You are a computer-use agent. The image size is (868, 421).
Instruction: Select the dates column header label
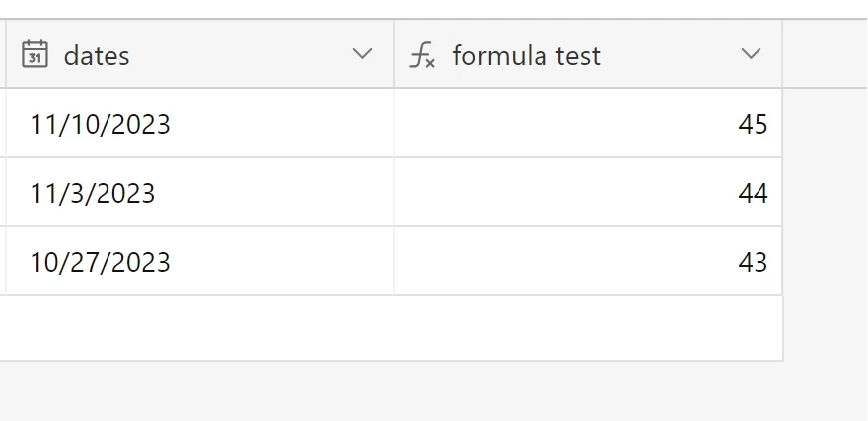point(97,56)
